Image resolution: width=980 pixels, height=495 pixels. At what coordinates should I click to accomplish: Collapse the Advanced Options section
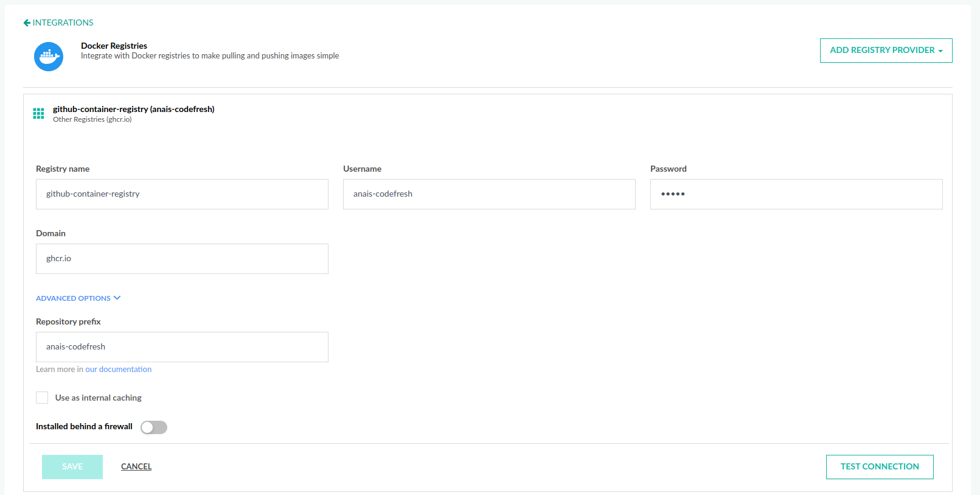coord(74,298)
